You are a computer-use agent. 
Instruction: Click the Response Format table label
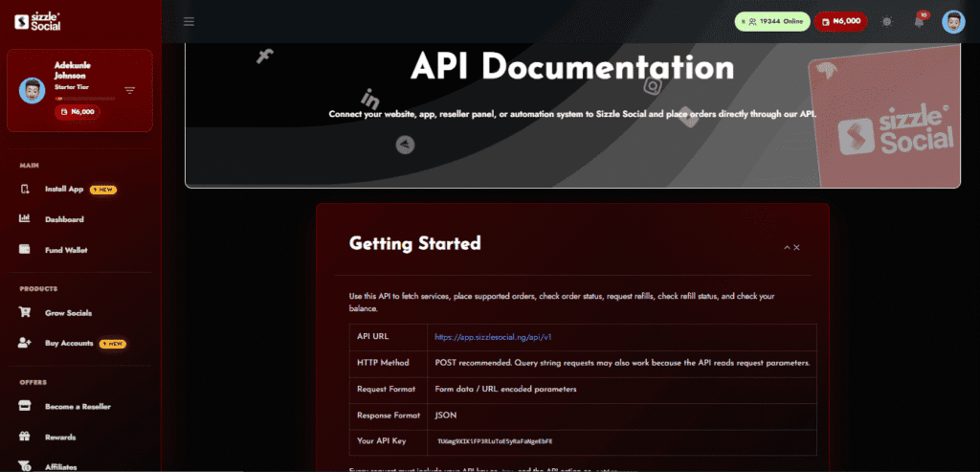[389, 416]
